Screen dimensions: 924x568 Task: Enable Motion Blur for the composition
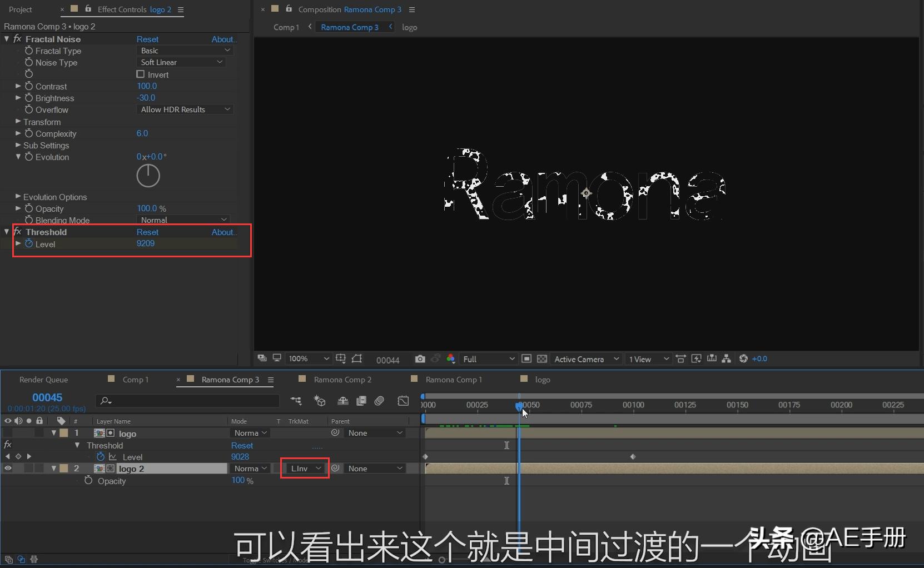(380, 401)
